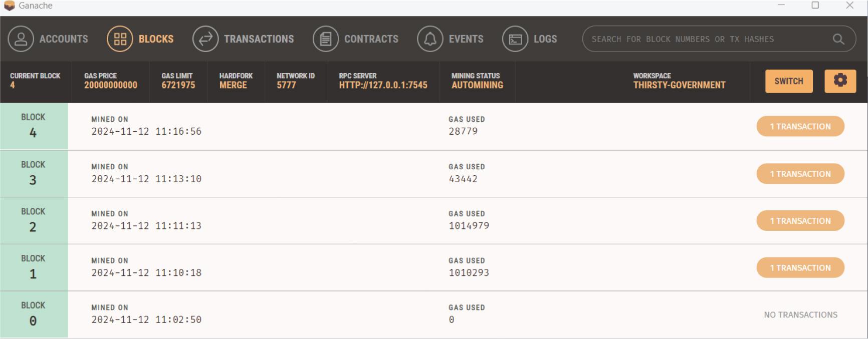Screen dimensions: 868x339
Task: Go to the Contracts tab label
Action: point(371,39)
